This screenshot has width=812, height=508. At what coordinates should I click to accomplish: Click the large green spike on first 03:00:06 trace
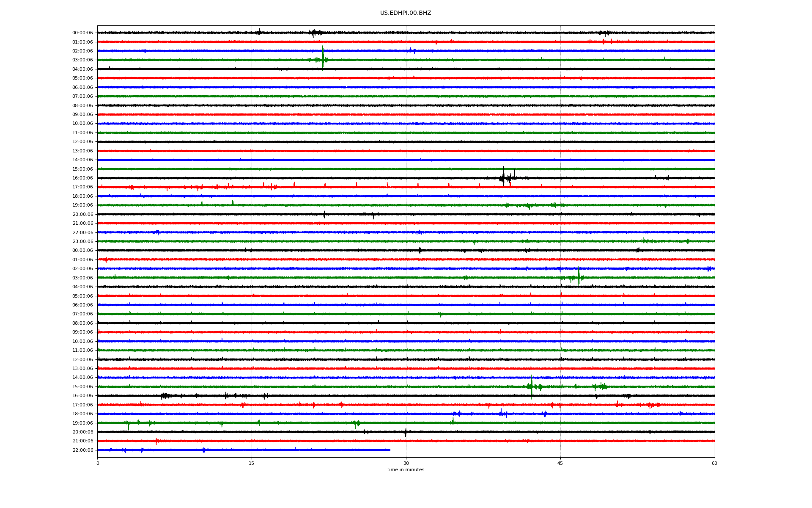pyautogui.click(x=323, y=58)
